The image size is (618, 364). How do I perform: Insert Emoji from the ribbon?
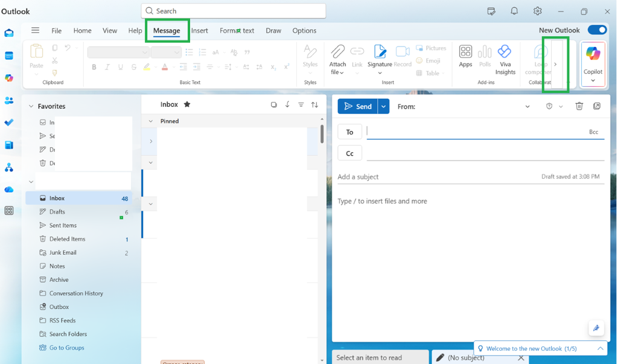(428, 60)
